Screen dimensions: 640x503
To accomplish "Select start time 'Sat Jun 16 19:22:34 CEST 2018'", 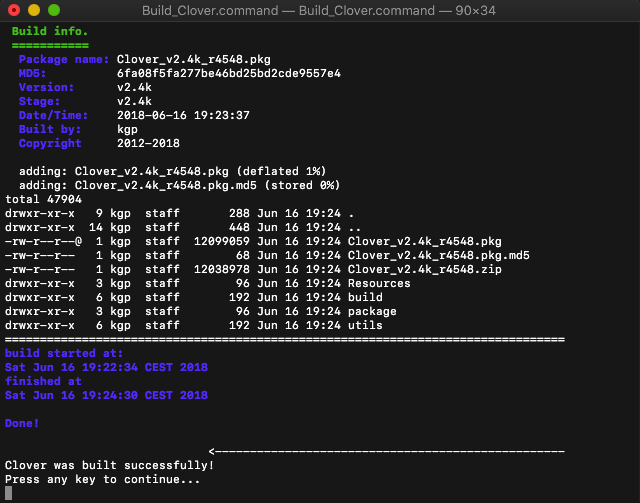I will coord(106,367).
